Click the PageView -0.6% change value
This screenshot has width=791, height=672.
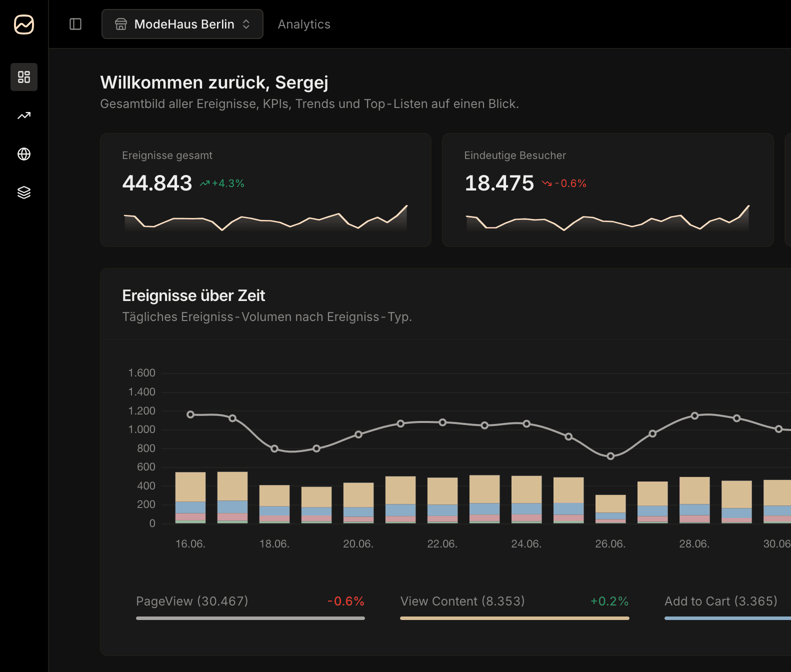(x=346, y=601)
